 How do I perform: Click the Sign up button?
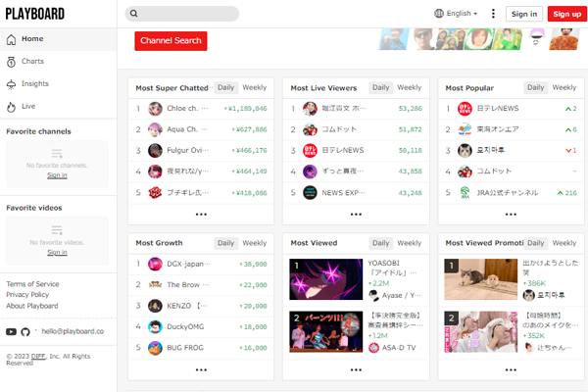pos(566,14)
